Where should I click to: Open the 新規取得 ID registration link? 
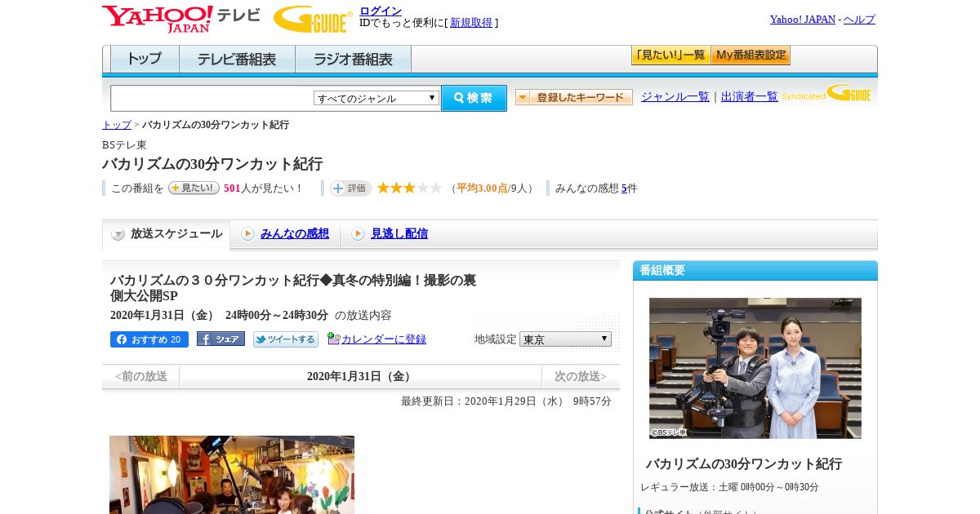point(471,23)
